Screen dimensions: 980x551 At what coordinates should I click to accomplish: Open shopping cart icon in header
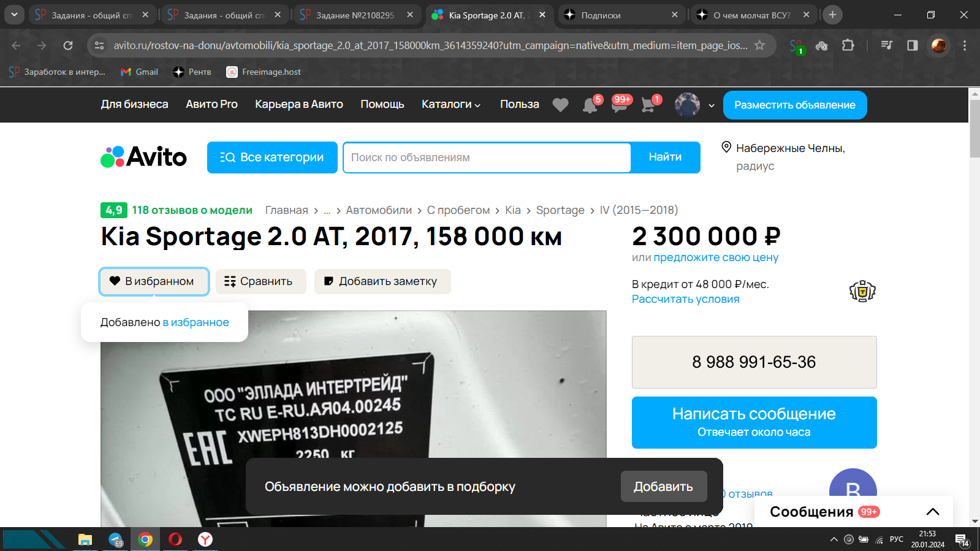point(649,105)
